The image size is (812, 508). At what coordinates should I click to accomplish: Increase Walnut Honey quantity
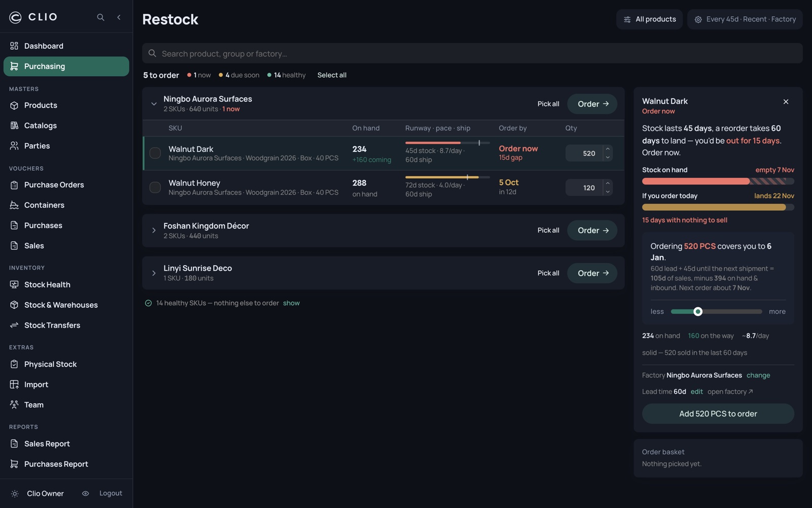click(607, 183)
